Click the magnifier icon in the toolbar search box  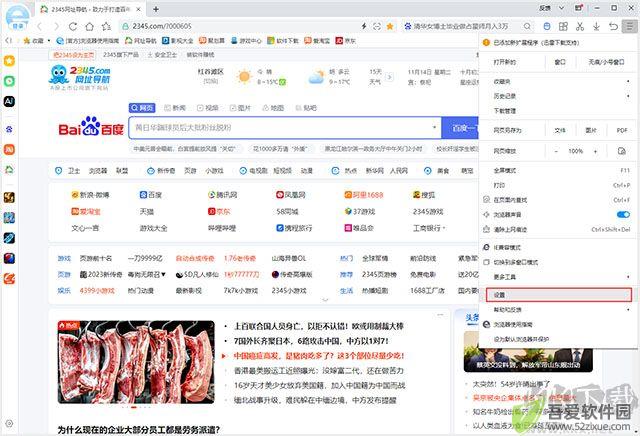point(527,26)
